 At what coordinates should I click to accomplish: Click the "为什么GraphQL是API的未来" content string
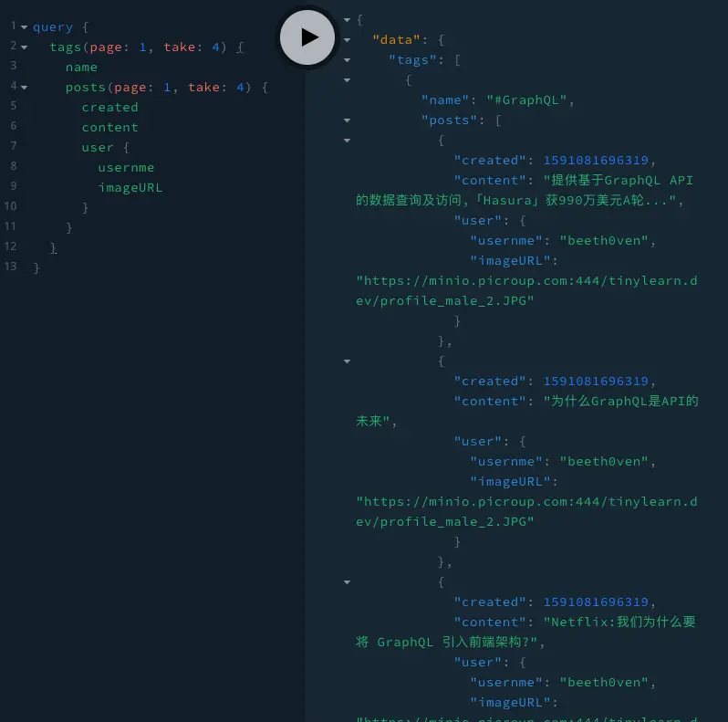click(x=527, y=411)
